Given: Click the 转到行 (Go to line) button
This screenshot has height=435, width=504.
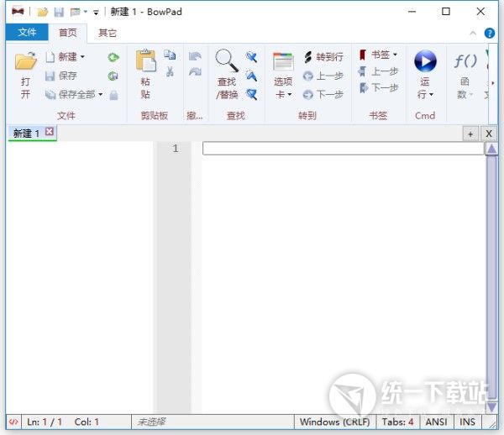Looking at the screenshot, I should click(323, 57).
